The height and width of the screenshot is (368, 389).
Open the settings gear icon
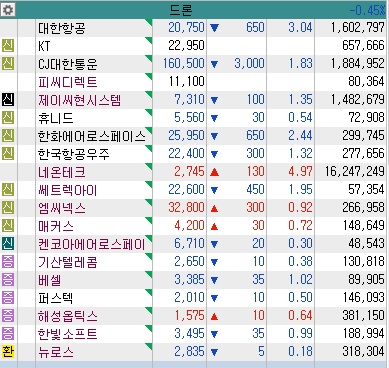click(x=8, y=10)
